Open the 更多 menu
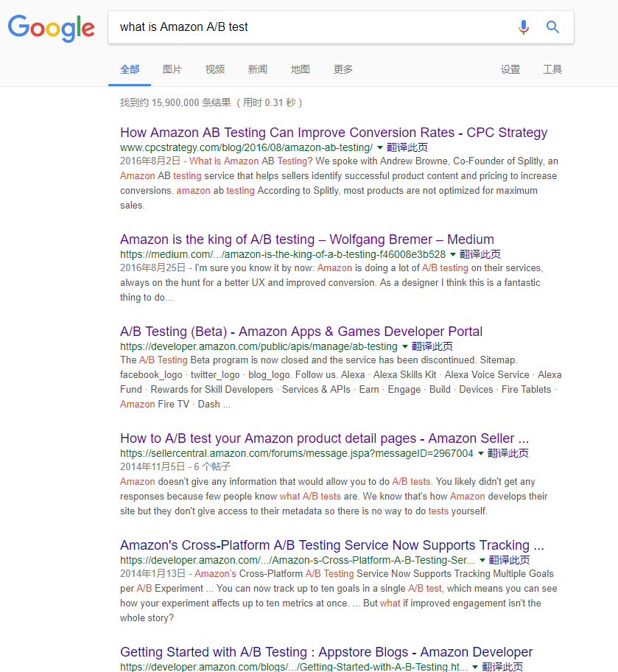Image resolution: width=618 pixels, height=672 pixels. 343,69
